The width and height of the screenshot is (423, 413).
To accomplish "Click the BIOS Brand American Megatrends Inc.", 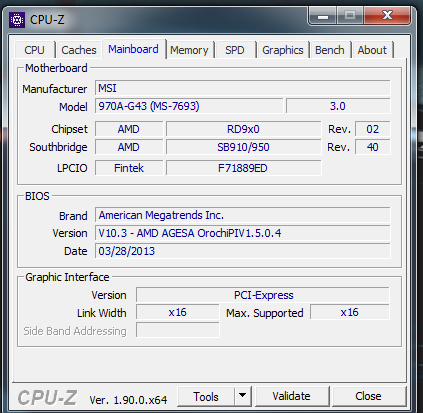I will pyautogui.click(x=242, y=215).
